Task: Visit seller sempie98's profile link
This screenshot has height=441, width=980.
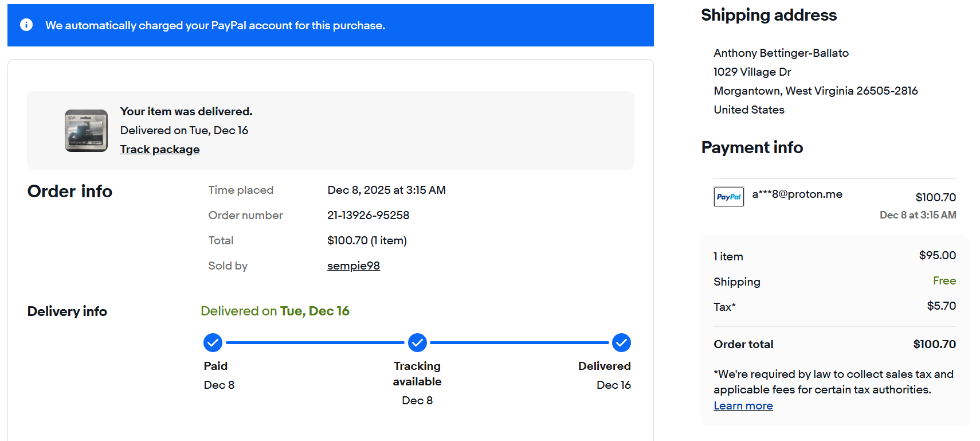Action: click(354, 266)
